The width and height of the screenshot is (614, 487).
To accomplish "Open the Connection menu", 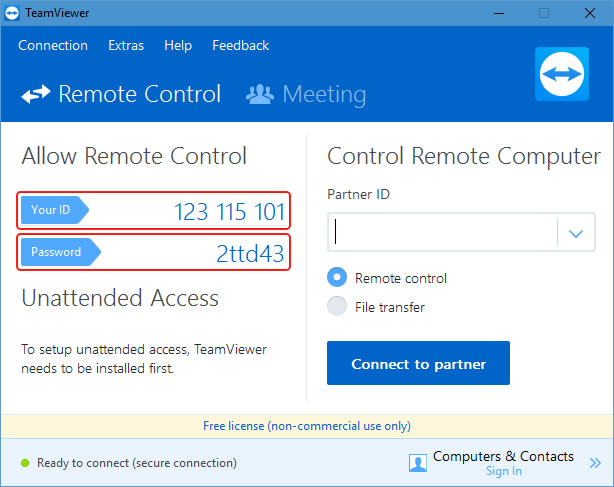I will 53,45.
